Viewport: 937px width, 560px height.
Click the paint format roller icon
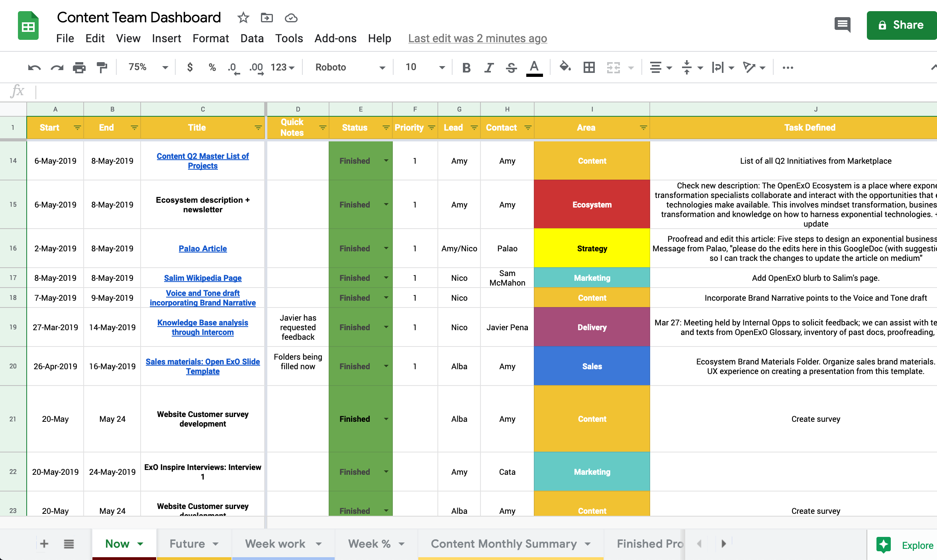click(x=102, y=67)
